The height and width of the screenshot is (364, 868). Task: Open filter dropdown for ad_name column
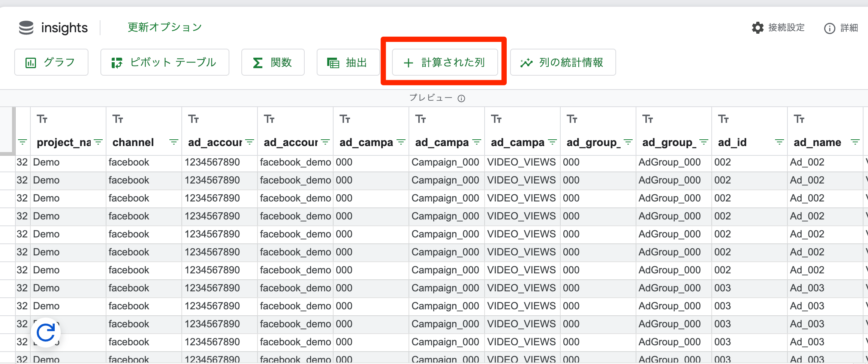pyautogui.click(x=855, y=142)
